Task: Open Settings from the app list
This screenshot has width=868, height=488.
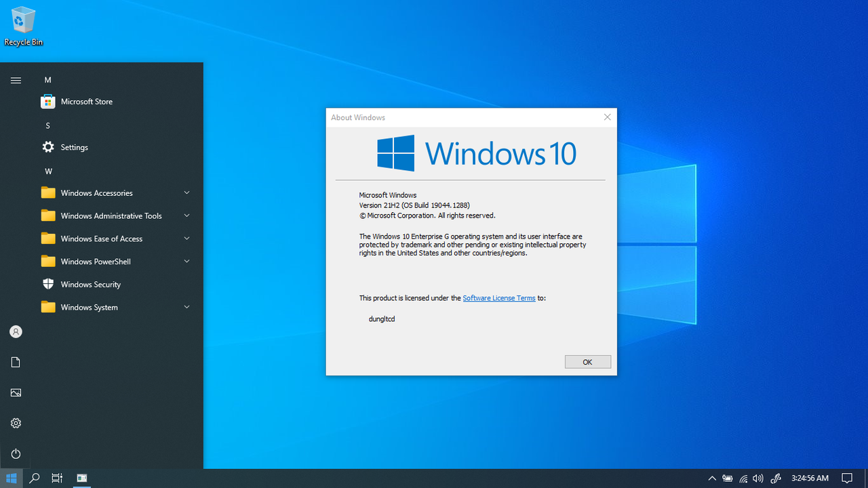Action: [x=115, y=147]
